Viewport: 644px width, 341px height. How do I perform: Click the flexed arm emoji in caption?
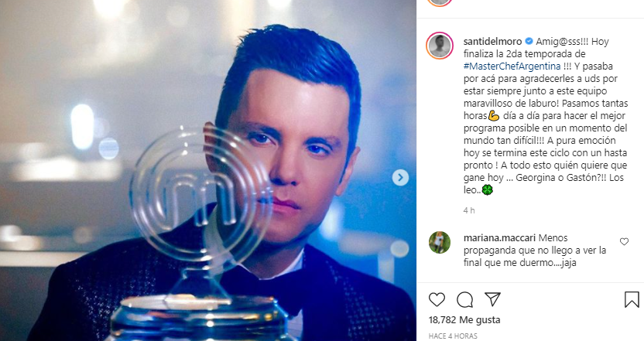point(493,116)
